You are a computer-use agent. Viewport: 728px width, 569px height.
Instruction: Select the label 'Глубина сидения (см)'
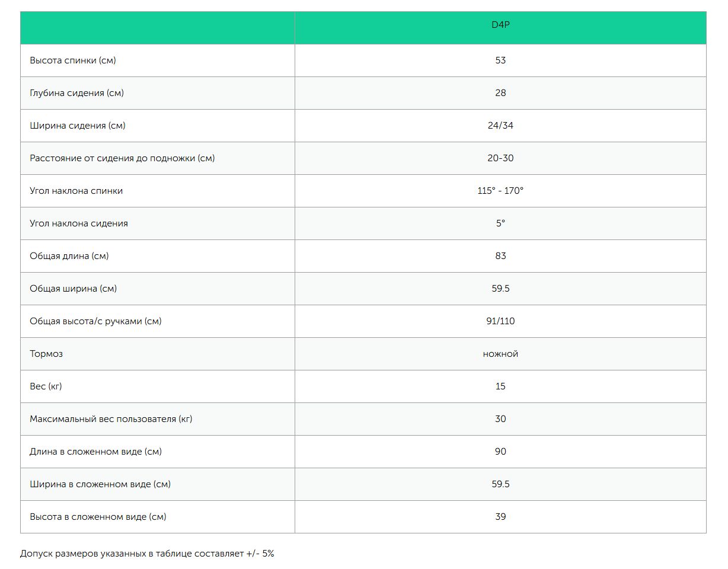point(76,93)
